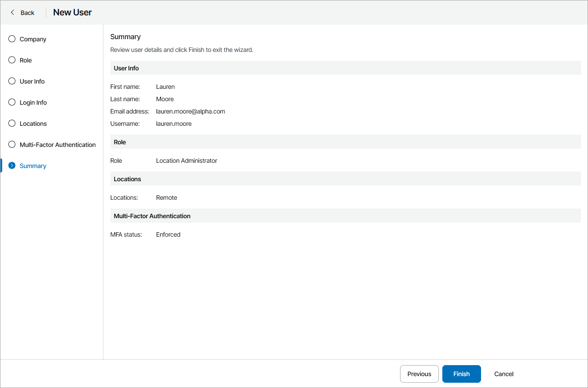Viewport: 588px width, 388px height.
Task: Click the highlighted Summary step label
Action: click(33, 165)
